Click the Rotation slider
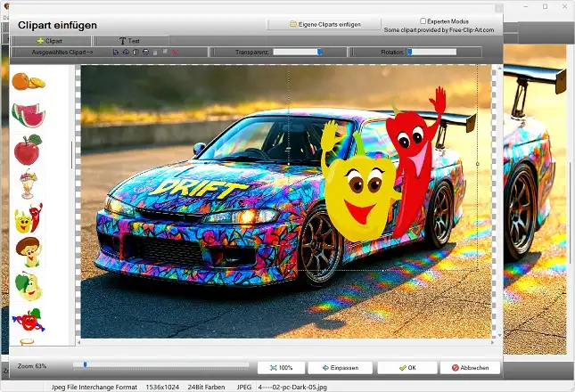 (x=431, y=53)
